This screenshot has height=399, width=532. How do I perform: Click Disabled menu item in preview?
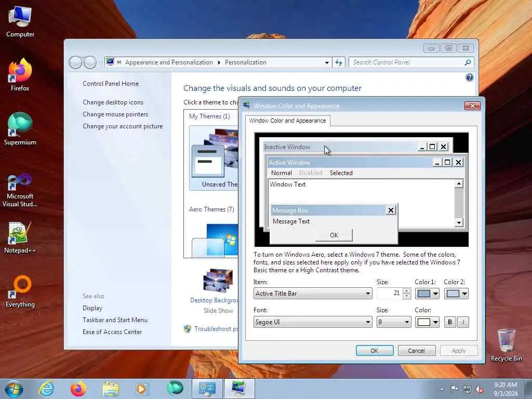pyautogui.click(x=311, y=173)
